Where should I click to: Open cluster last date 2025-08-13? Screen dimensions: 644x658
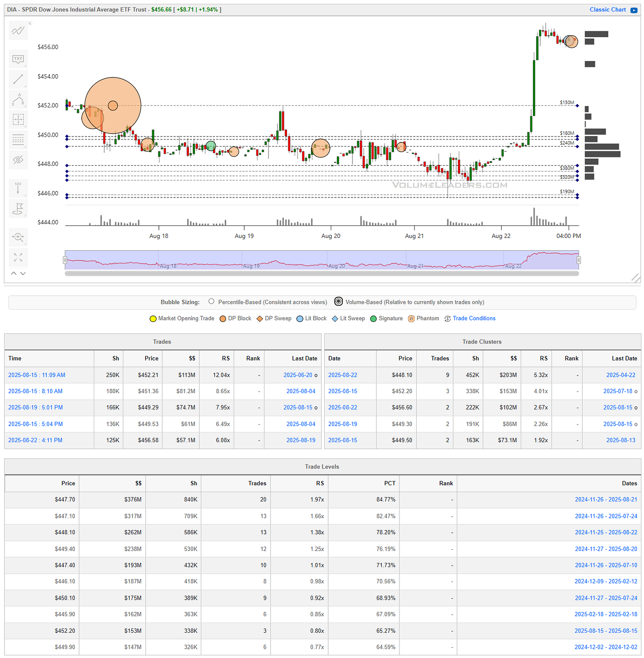coord(621,440)
